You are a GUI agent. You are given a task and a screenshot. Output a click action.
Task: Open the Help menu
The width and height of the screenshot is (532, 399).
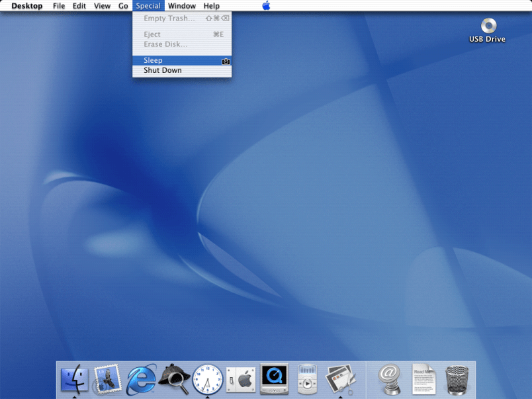click(x=211, y=6)
